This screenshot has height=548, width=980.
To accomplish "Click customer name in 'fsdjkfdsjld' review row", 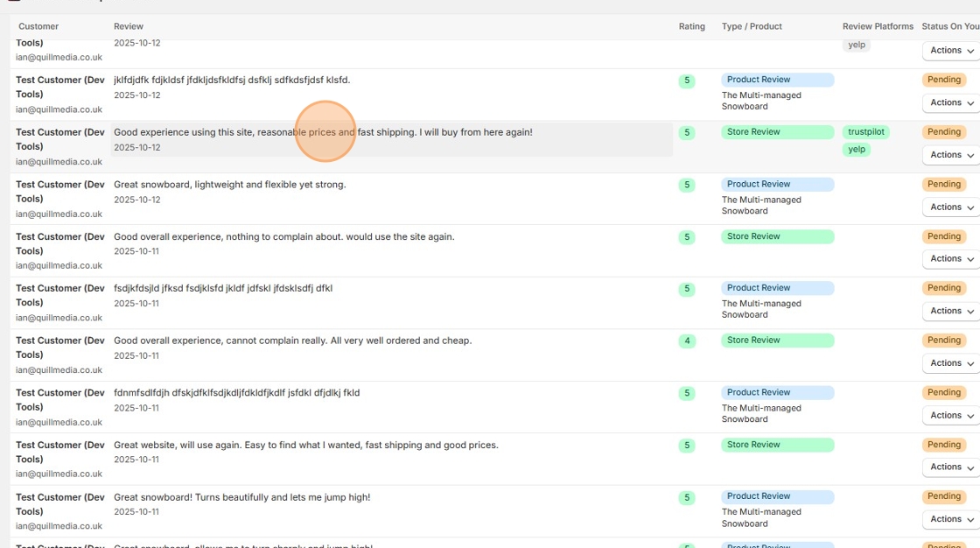I will [x=60, y=295].
